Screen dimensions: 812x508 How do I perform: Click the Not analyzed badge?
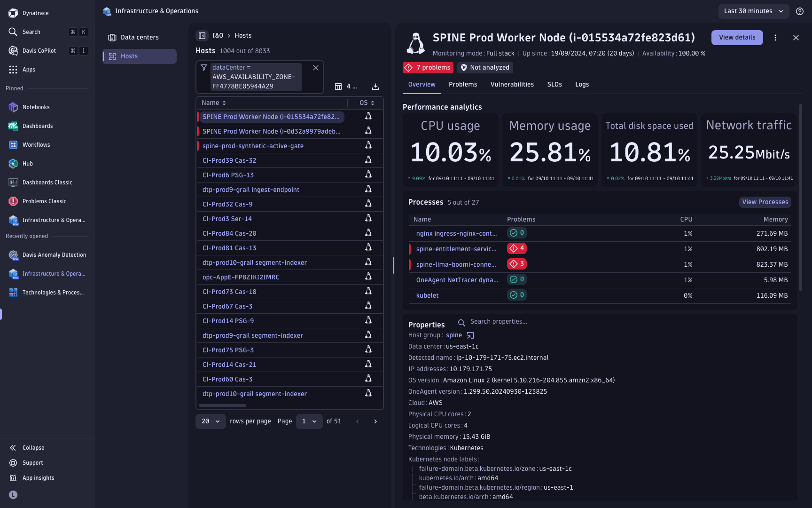485,68
